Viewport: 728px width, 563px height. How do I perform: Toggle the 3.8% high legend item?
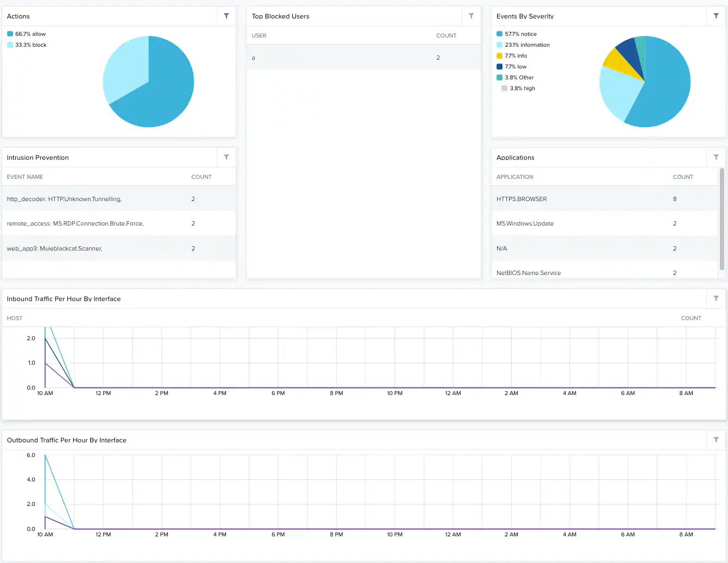[518, 88]
